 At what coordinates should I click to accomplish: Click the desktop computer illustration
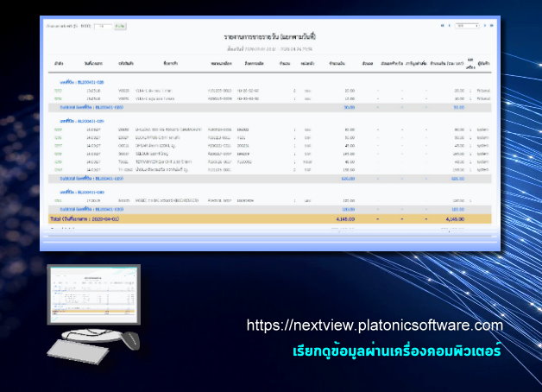tap(94, 314)
